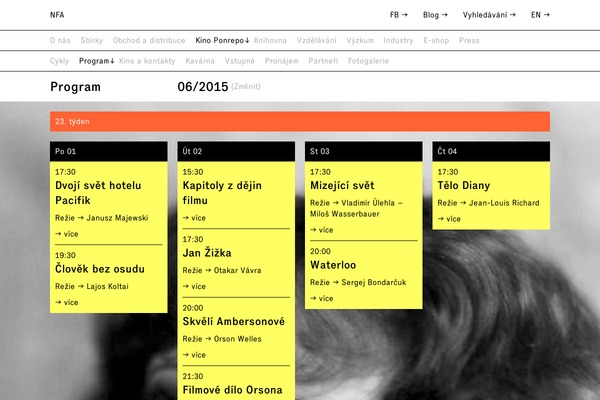600x400 pixels.
Task: Expand the Program submenu item
Action: [x=96, y=61]
